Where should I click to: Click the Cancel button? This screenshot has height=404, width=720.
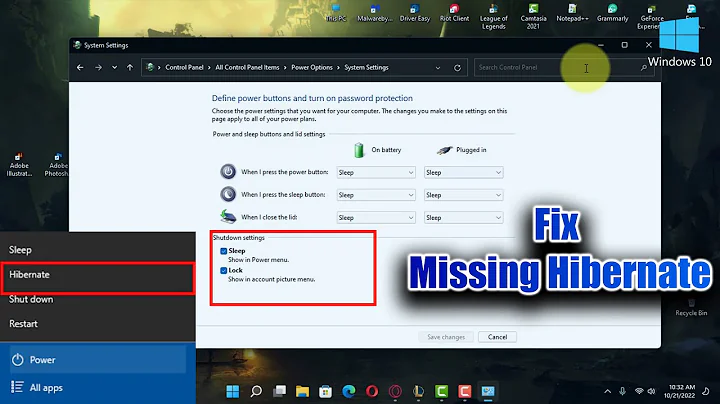pyautogui.click(x=497, y=337)
